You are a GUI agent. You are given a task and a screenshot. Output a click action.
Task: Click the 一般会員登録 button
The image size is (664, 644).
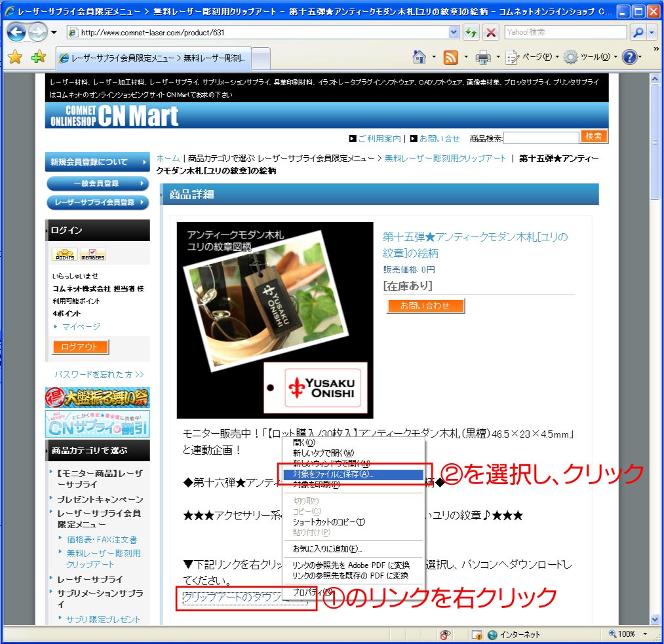pos(98,183)
